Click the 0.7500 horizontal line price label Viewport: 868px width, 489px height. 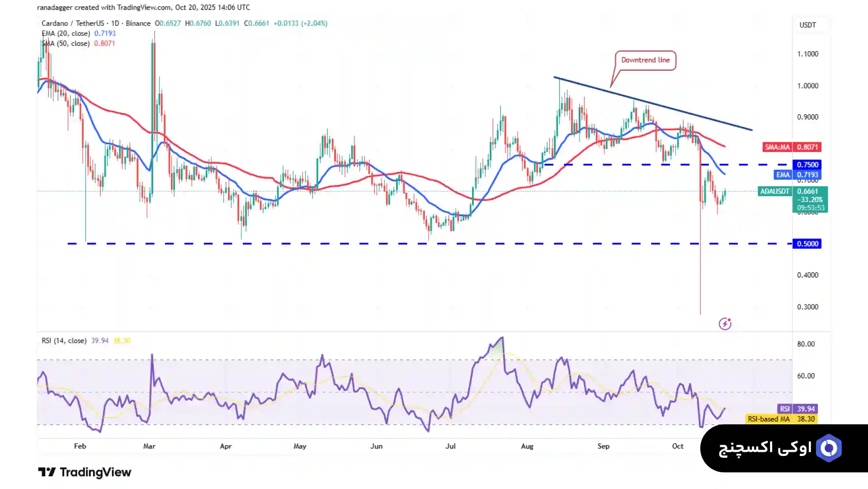click(807, 165)
